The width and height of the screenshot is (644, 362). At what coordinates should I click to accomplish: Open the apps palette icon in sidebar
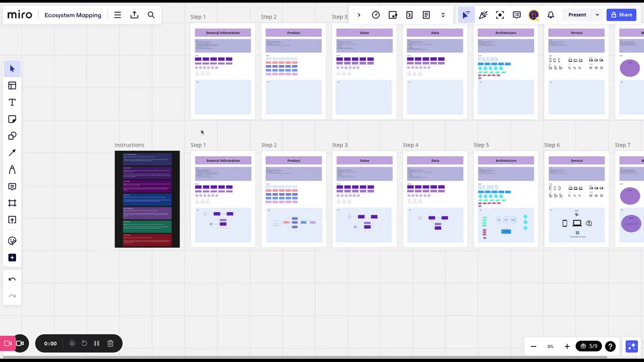coord(12,241)
